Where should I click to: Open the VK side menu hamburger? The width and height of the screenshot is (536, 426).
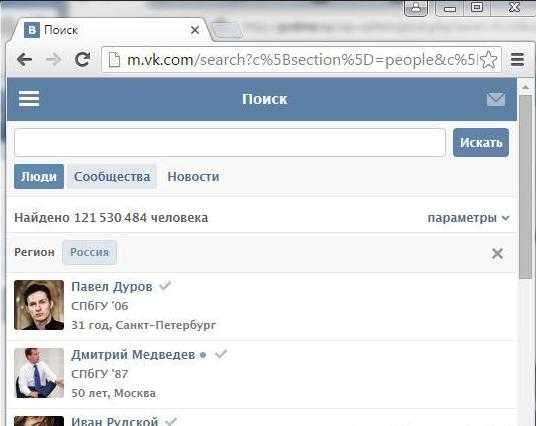click(29, 99)
